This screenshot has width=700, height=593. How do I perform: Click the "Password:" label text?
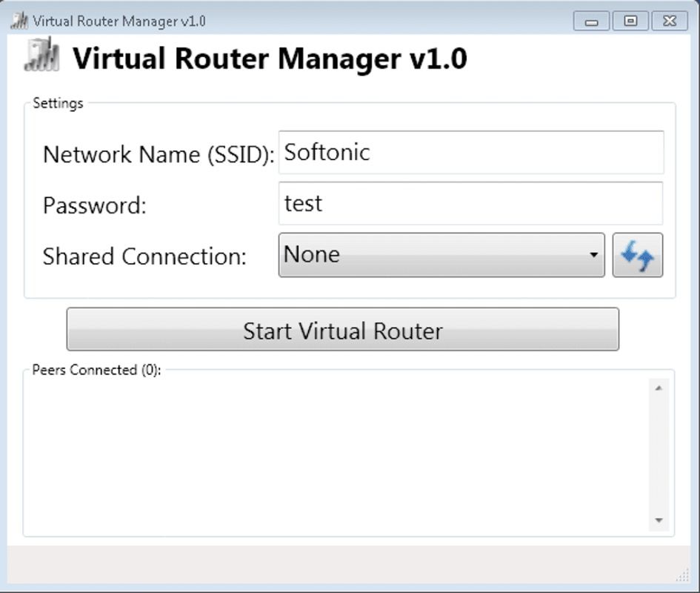pyautogui.click(x=95, y=205)
